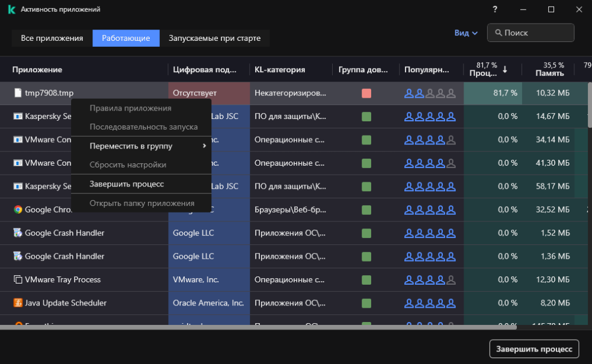Open the Вид dropdown menu

(x=466, y=33)
